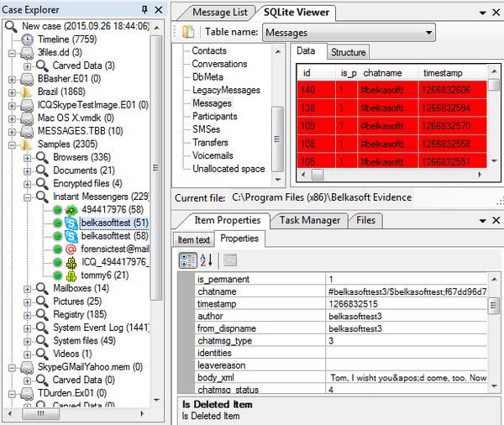The image size is (504, 425).
Task: Select the Conversations table
Action: click(219, 64)
